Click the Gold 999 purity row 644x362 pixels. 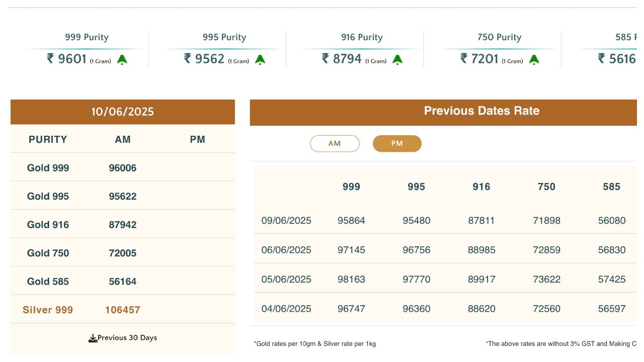[48, 168]
